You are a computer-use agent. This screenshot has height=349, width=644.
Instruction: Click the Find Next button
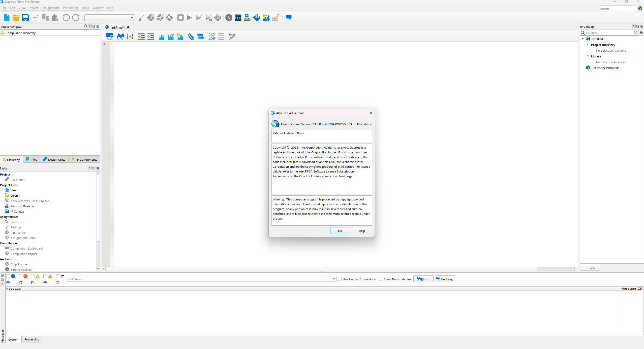click(445, 279)
